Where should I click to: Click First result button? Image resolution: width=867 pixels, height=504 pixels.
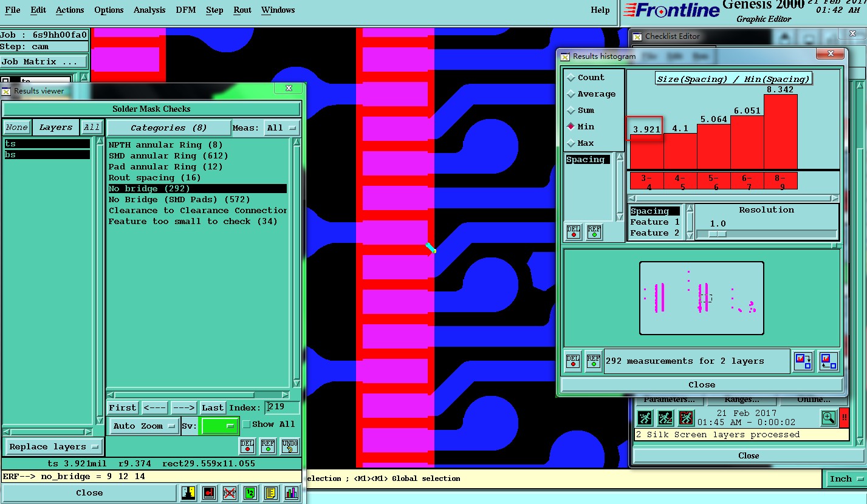pyautogui.click(x=123, y=408)
